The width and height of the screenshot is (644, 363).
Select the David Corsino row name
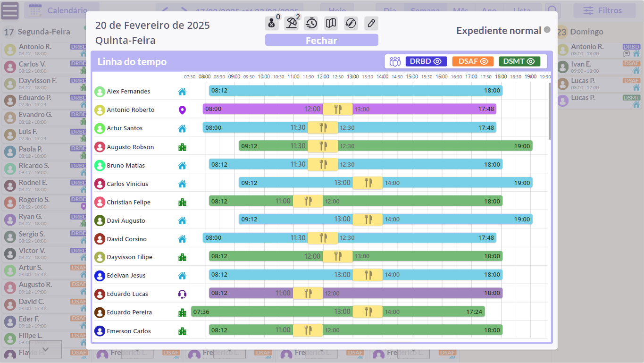click(127, 239)
